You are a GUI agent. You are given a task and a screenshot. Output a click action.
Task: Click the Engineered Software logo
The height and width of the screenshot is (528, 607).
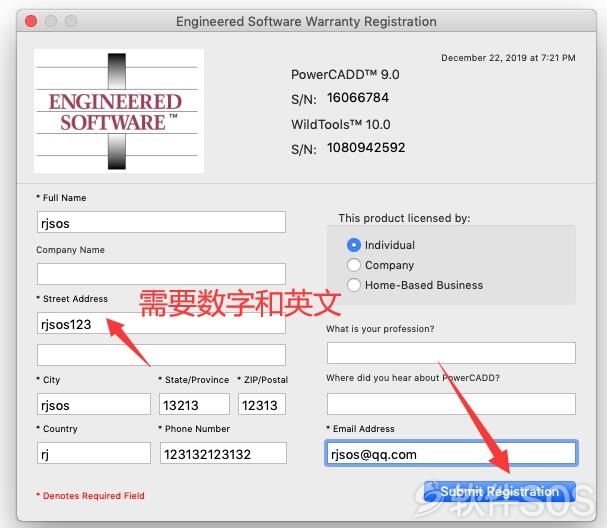119,111
